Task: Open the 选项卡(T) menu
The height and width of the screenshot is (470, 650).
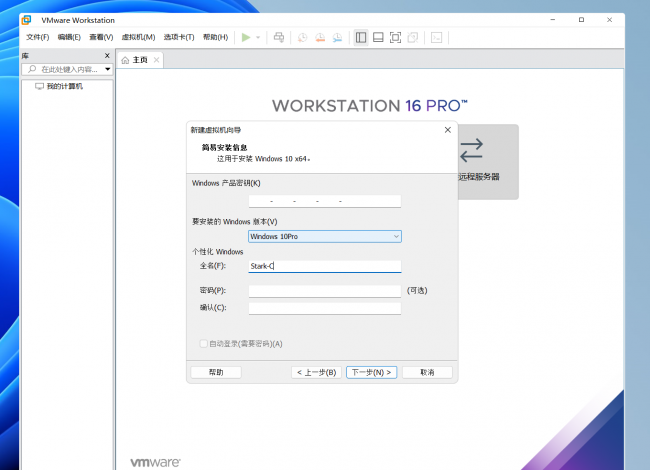Action: (179, 37)
